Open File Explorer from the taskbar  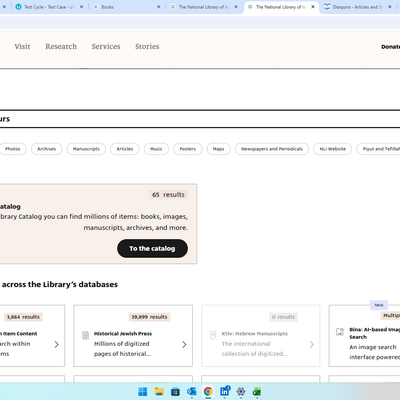pos(159,392)
